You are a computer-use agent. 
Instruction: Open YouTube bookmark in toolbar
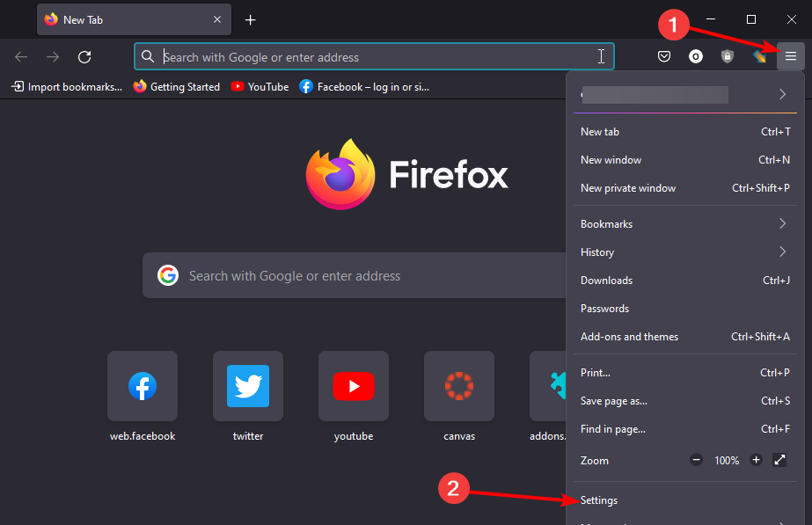click(x=260, y=87)
